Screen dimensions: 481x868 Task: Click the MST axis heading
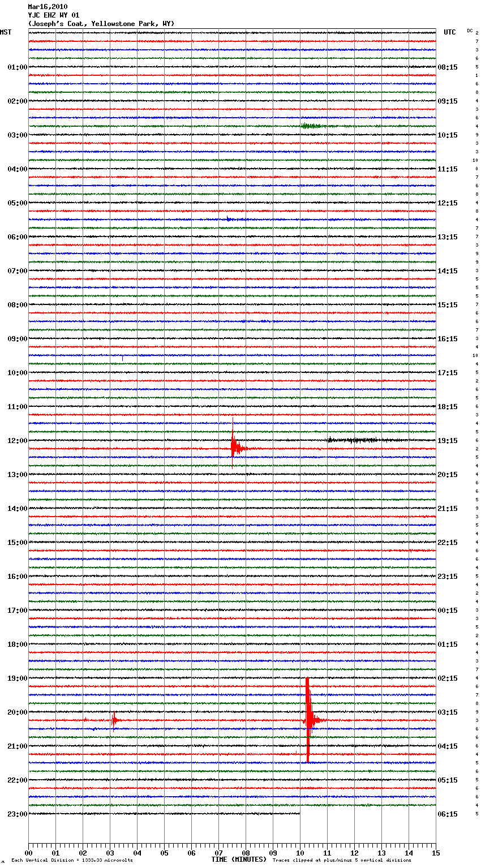pyautogui.click(x=6, y=32)
